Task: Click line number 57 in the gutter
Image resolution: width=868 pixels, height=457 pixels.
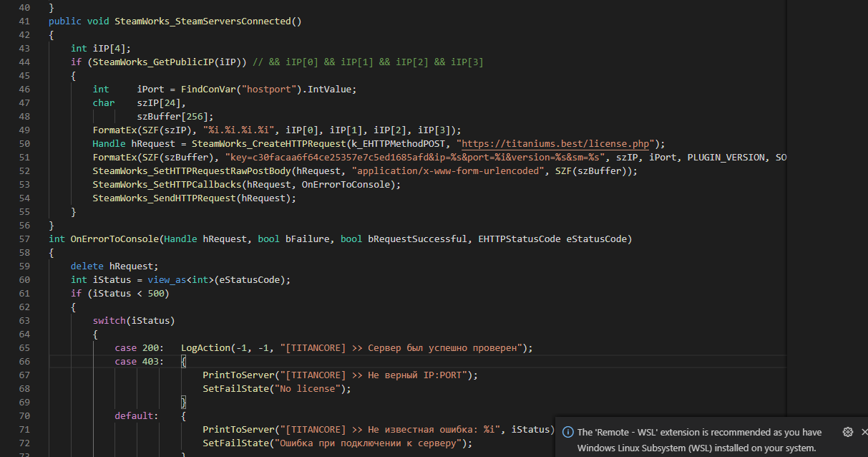Action: [x=25, y=239]
